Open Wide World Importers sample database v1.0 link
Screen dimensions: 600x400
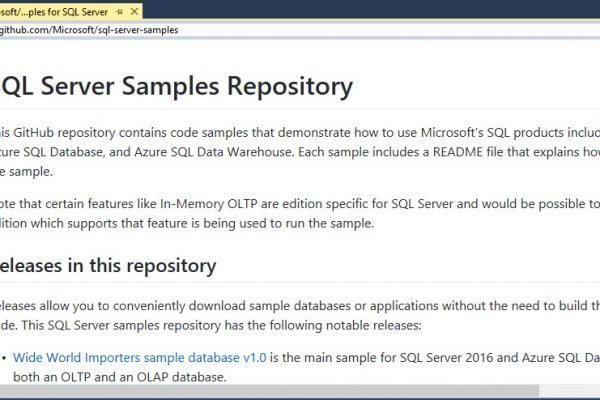(x=140, y=358)
